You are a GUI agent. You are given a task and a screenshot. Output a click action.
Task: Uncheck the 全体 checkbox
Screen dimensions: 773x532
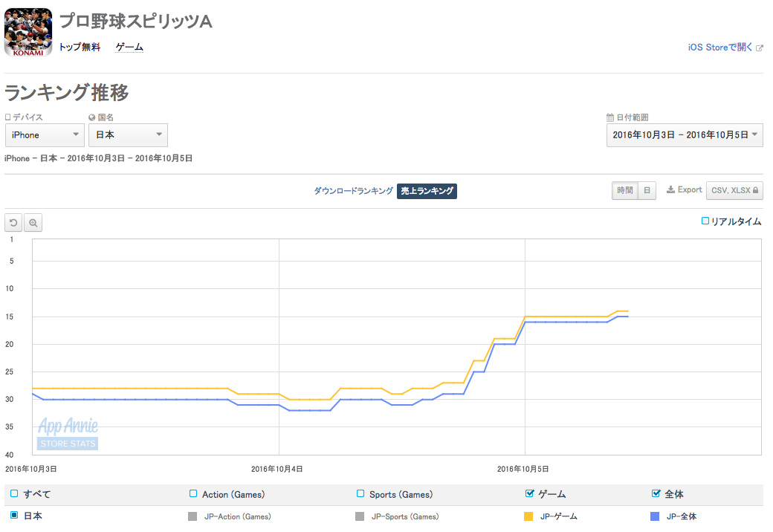click(x=656, y=493)
